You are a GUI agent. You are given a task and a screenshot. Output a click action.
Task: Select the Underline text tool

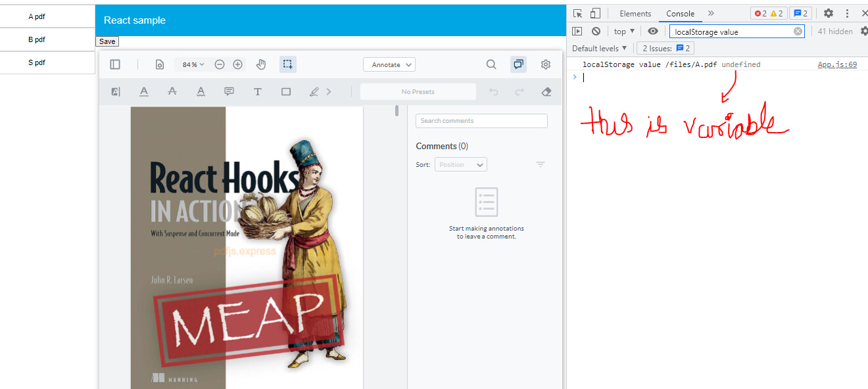click(x=143, y=92)
